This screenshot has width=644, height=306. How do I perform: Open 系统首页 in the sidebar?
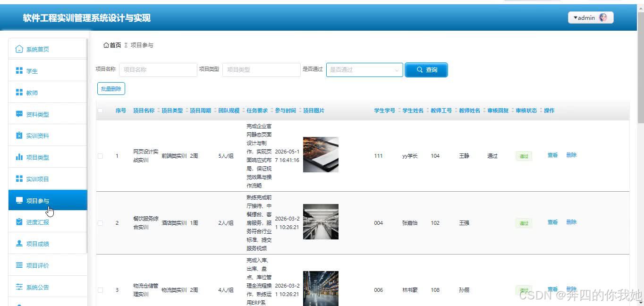[x=48, y=49]
